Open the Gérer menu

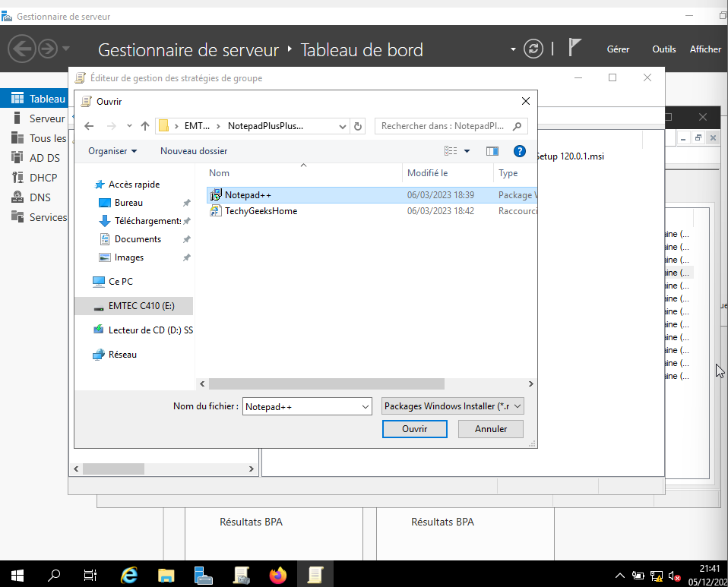618,49
